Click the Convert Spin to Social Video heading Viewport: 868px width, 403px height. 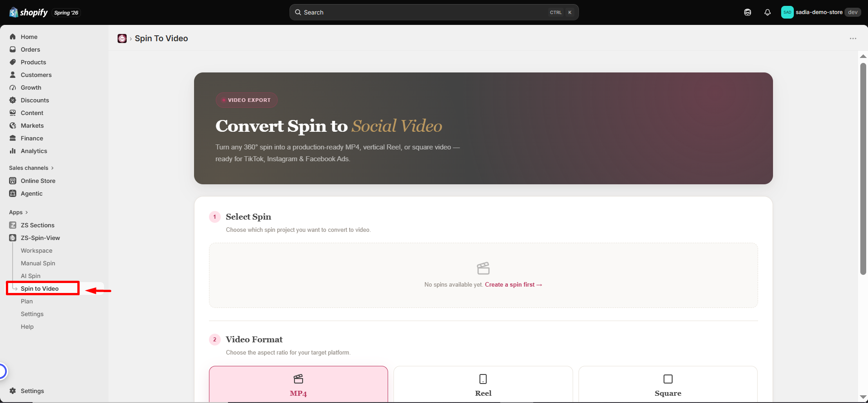click(x=329, y=126)
